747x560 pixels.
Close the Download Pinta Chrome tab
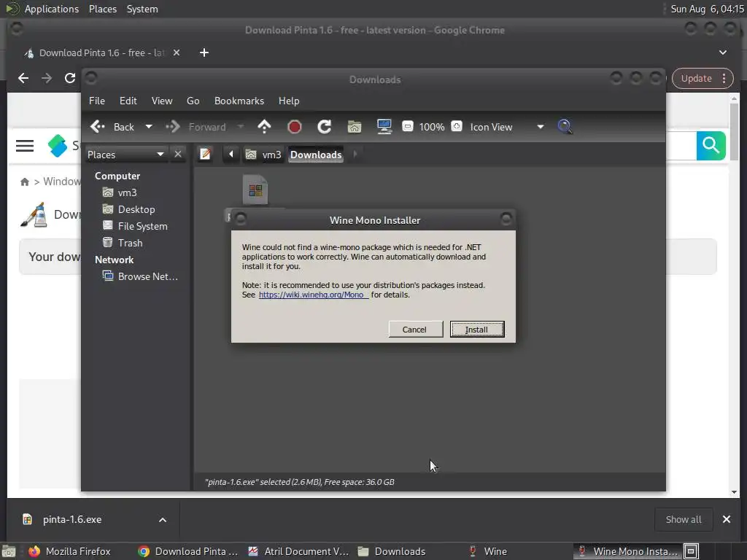point(177,52)
